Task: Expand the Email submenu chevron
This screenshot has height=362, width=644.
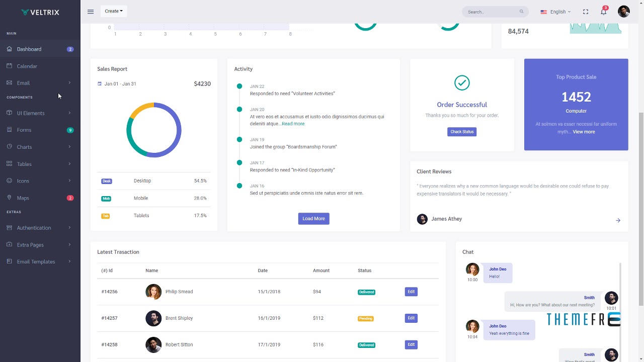Action: 69,83
